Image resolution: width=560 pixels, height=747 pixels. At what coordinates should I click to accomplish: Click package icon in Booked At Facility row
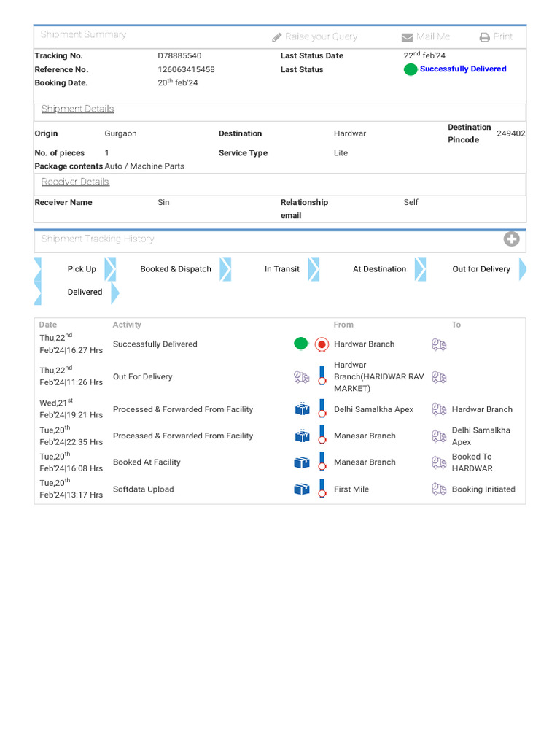[302, 462]
